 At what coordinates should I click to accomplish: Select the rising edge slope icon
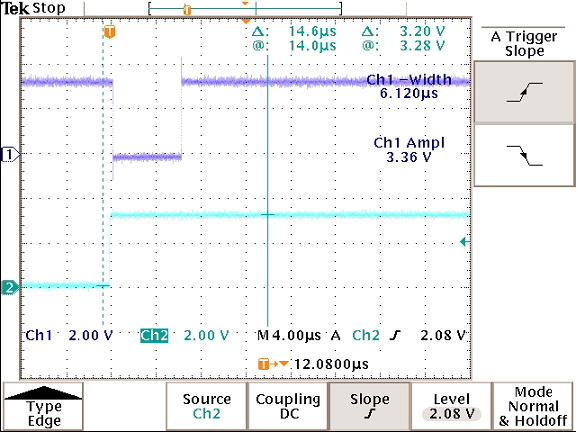click(x=524, y=92)
